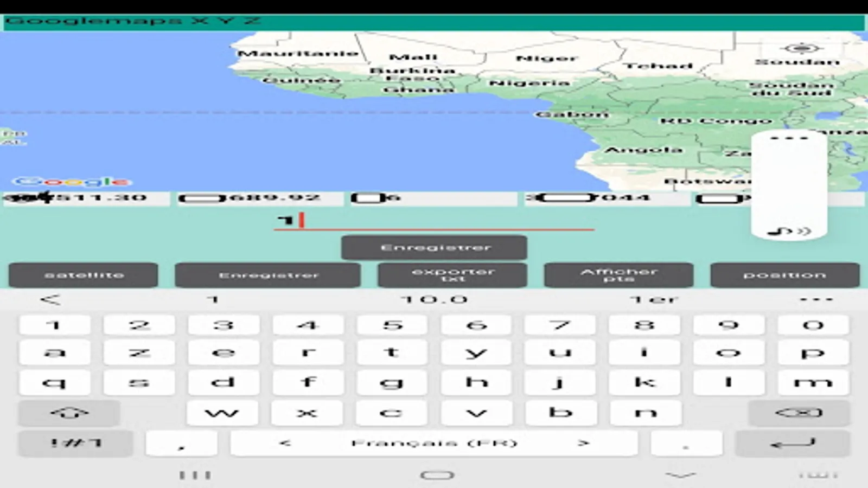Tap the letter w key
This screenshot has width=868, height=488.
click(222, 413)
